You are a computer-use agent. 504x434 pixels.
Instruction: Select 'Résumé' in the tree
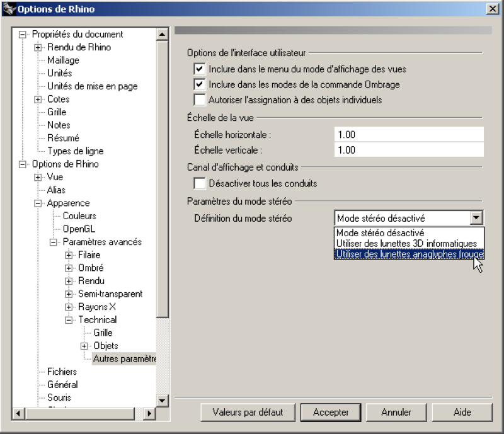tap(64, 138)
